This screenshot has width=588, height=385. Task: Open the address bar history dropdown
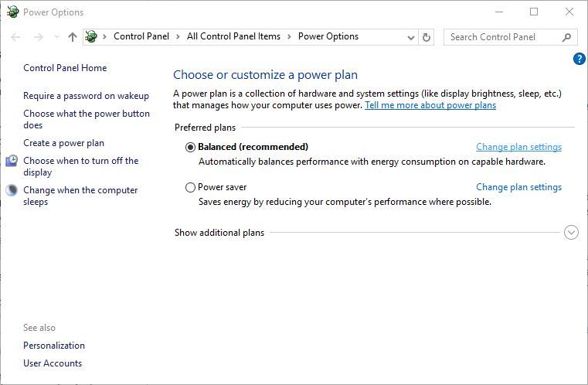[x=410, y=37]
